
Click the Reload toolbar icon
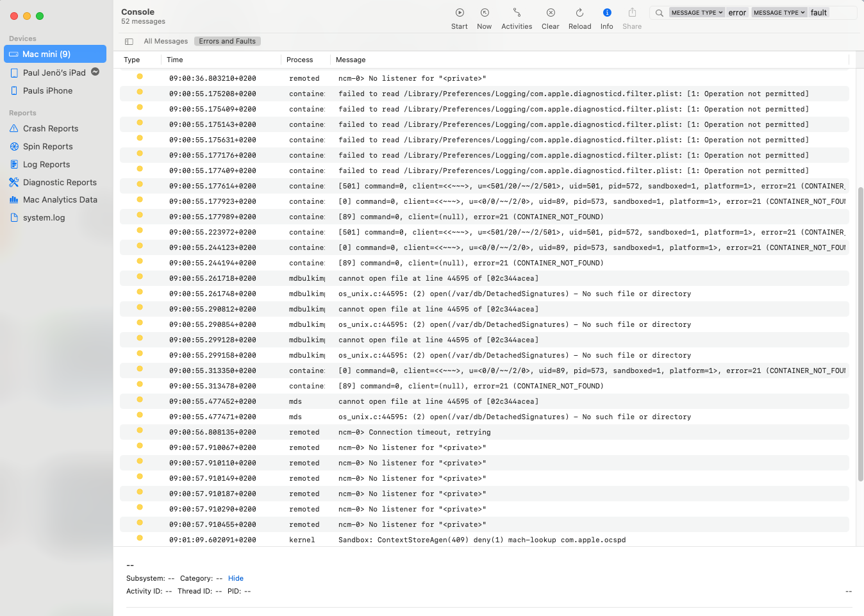coord(579,13)
